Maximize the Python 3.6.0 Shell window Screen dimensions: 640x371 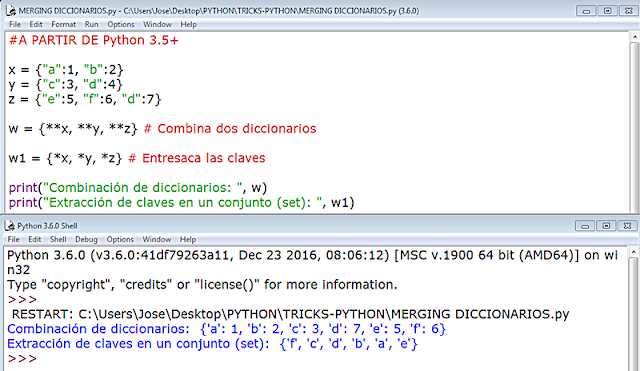point(606,226)
